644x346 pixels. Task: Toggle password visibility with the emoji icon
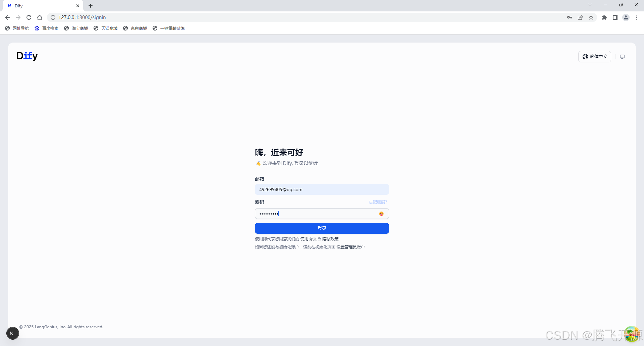[x=381, y=213]
